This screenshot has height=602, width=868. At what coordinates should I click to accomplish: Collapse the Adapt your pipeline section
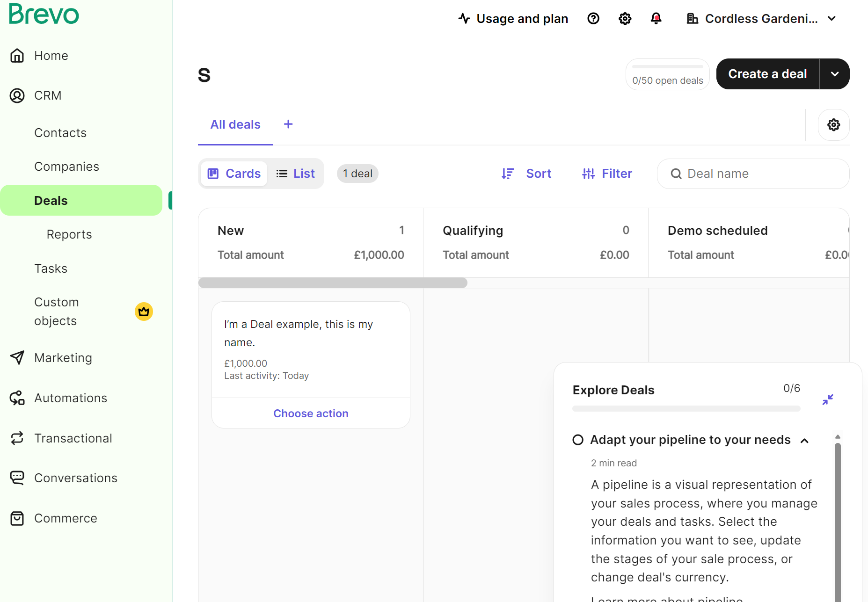[804, 440]
